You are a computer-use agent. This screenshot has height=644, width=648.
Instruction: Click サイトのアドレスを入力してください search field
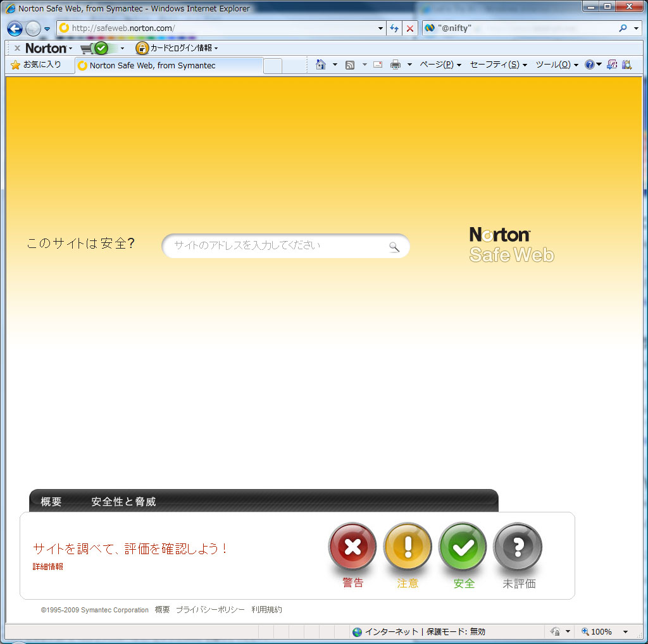pos(285,246)
